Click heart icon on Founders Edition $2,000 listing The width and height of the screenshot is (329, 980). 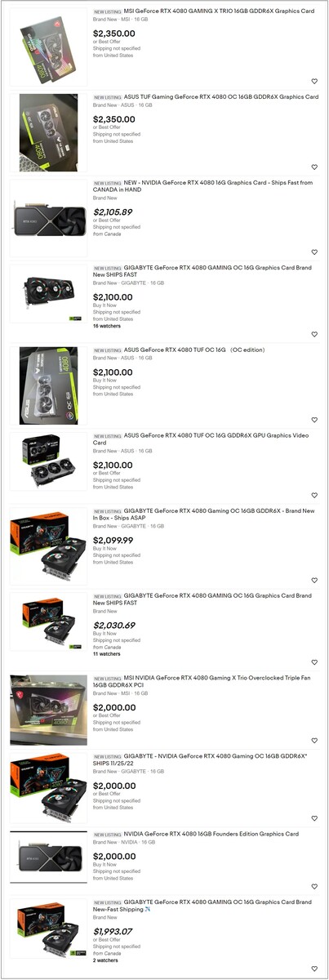tap(314, 886)
